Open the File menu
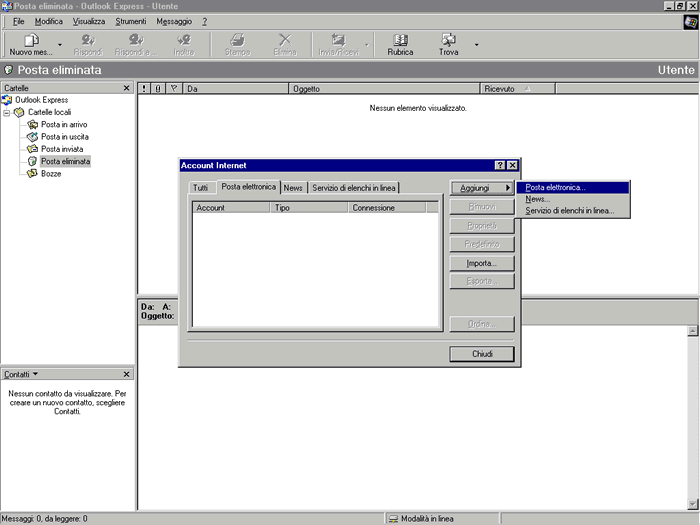Screen dimensions: 700x525 click(18, 21)
